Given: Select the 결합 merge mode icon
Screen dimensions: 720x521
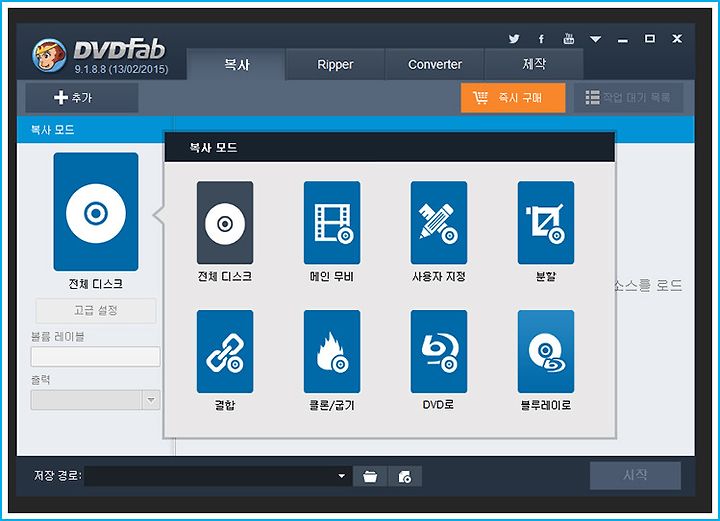Looking at the screenshot, I should (225, 352).
